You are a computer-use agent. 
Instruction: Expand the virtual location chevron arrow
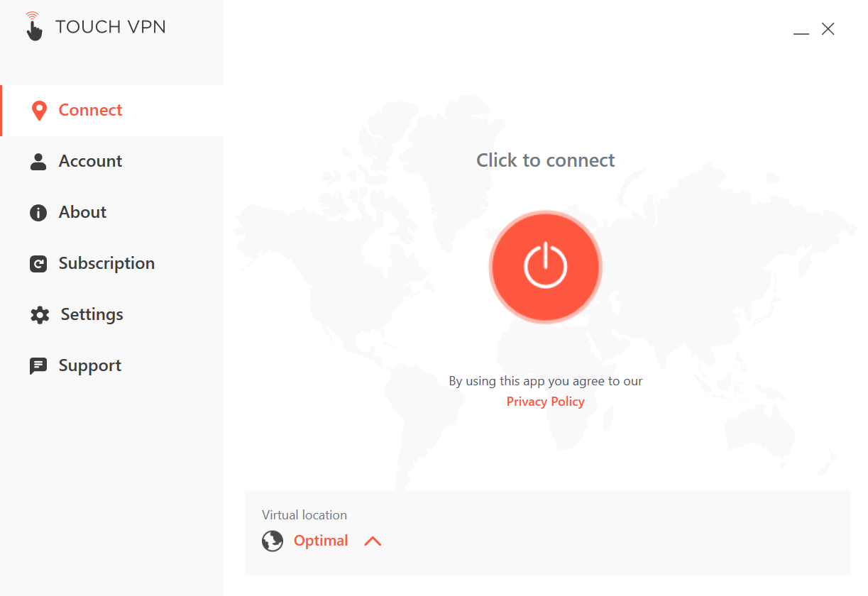pyautogui.click(x=373, y=541)
